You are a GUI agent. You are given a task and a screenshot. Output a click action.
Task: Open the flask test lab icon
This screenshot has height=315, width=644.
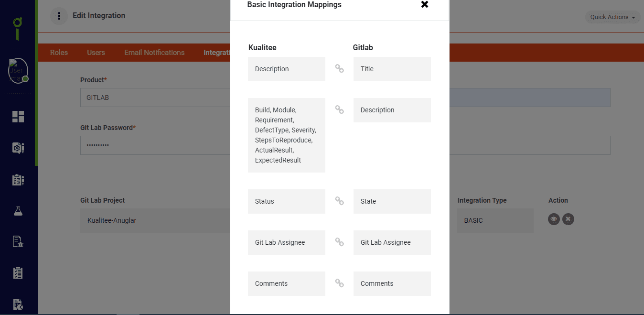(x=18, y=211)
